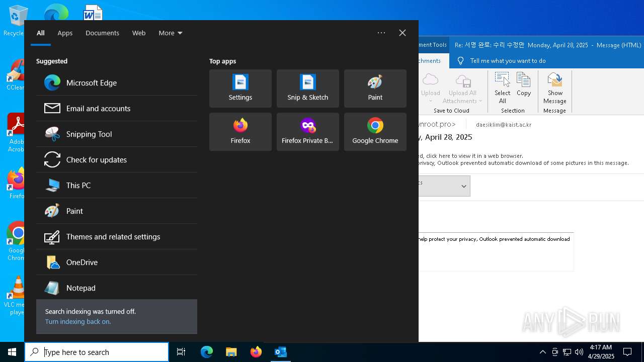The width and height of the screenshot is (644, 362).
Task: Select the Word document desktop icon
Action: tap(93, 12)
